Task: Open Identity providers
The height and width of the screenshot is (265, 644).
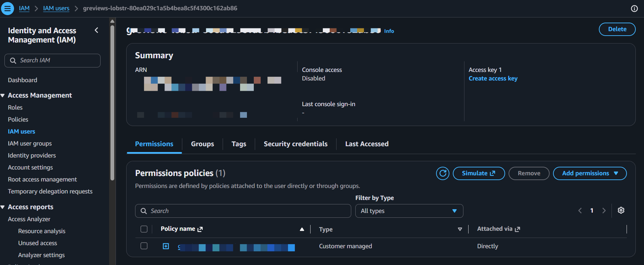Action: click(x=32, y=155)
